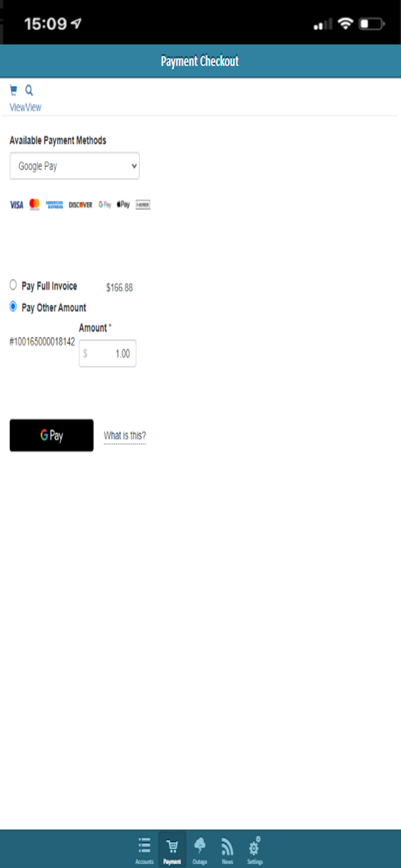Open the Accounts tab in bottom bar

(x=145, y=850)
